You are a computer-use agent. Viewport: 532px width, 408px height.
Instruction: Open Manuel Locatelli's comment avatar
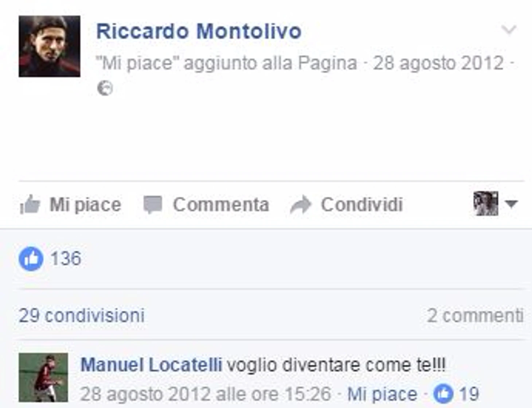click(43, 377)
